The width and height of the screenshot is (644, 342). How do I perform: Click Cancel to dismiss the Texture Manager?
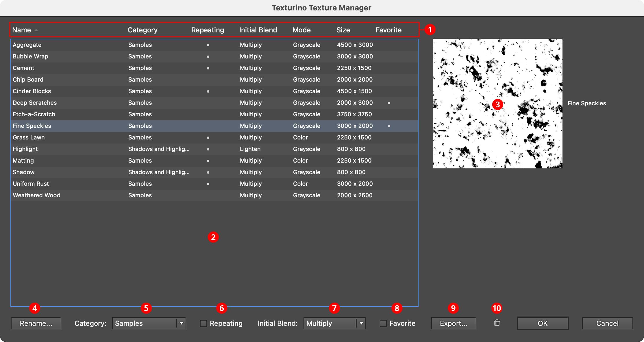[x=607, y=323]
